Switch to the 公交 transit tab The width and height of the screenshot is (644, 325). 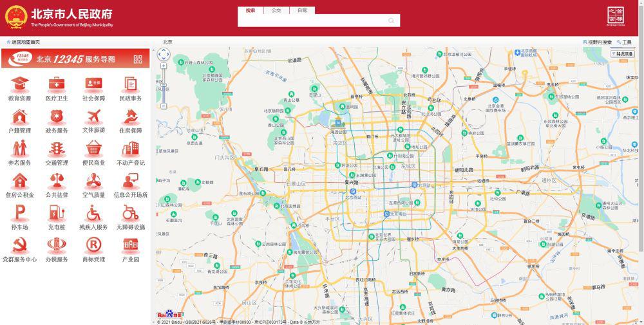[x=276, y=10]
